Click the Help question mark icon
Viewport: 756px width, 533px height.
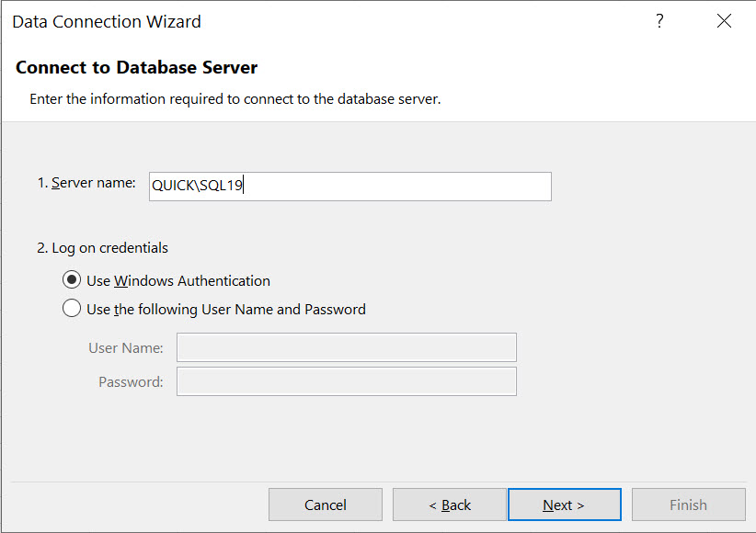click(659, 21)
